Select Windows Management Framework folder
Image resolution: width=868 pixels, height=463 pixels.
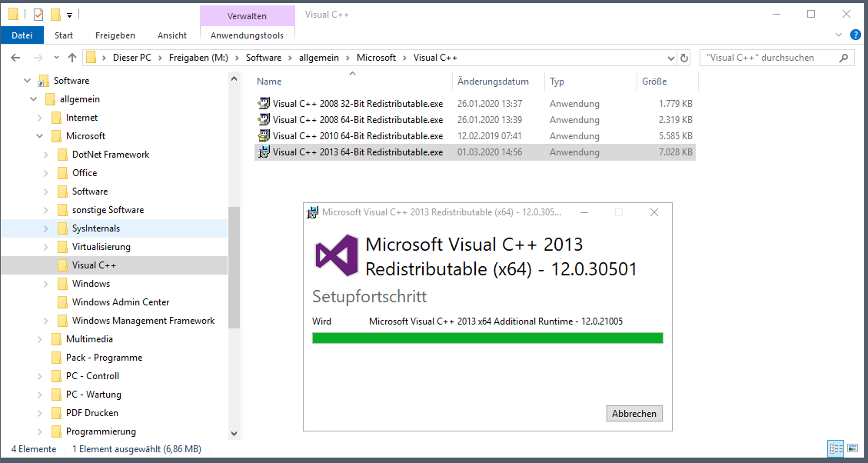tap(143, 321)
